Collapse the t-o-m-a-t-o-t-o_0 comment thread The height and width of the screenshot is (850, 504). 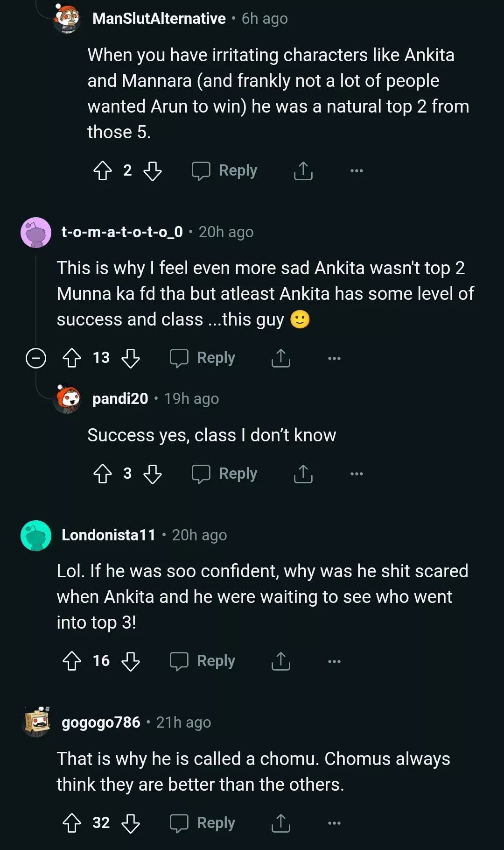coord(36,358)
